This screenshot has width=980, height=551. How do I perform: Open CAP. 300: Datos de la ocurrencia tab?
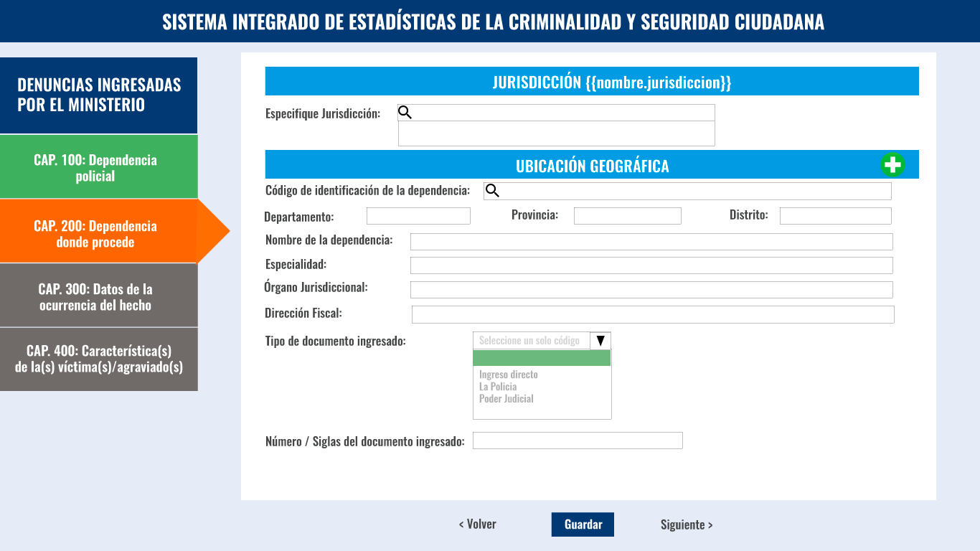tap(99, 296)
